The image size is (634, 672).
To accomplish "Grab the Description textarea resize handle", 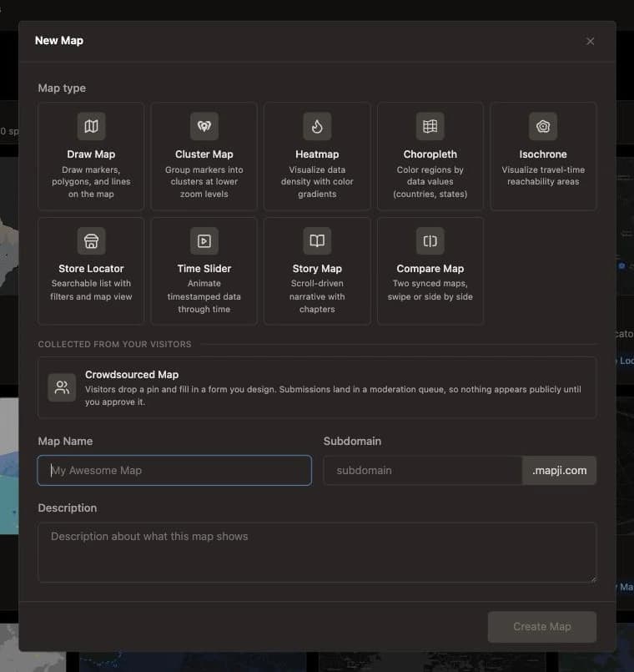I will pos(593,579).
